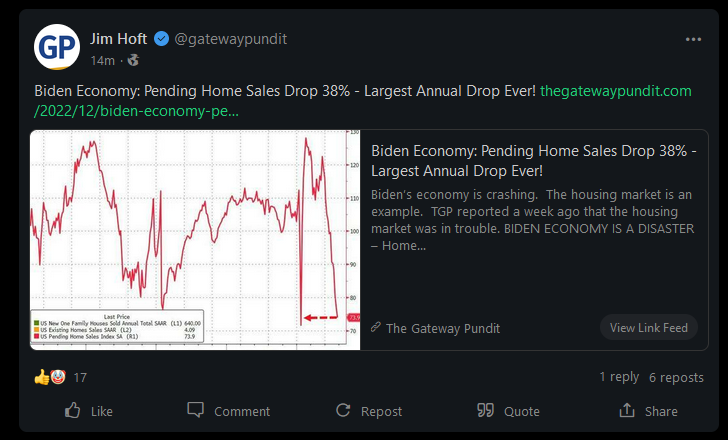Click The Gateway Pundit source label
The height and width of the screenshot is (440, 728).
pyautogui.click(x=442, y=328)
